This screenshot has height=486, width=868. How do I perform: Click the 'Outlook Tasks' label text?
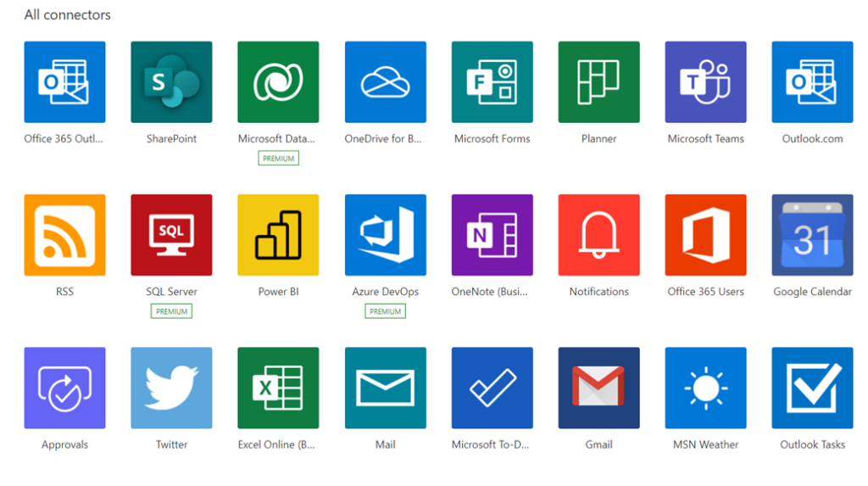tap(813, 444)
